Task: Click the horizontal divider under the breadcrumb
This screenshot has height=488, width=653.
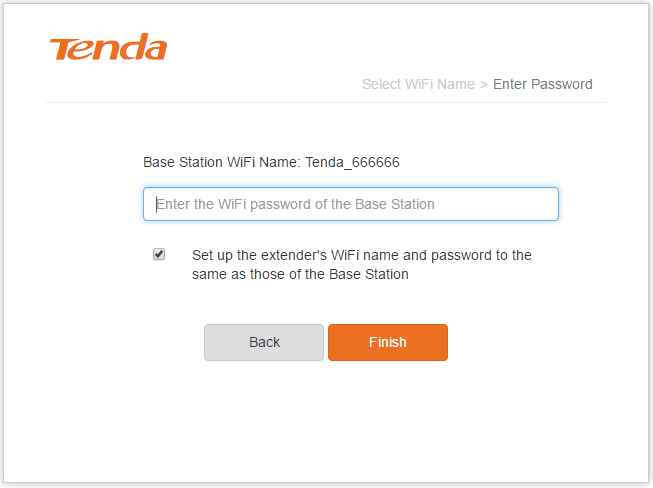Action: tap(326, 102)
